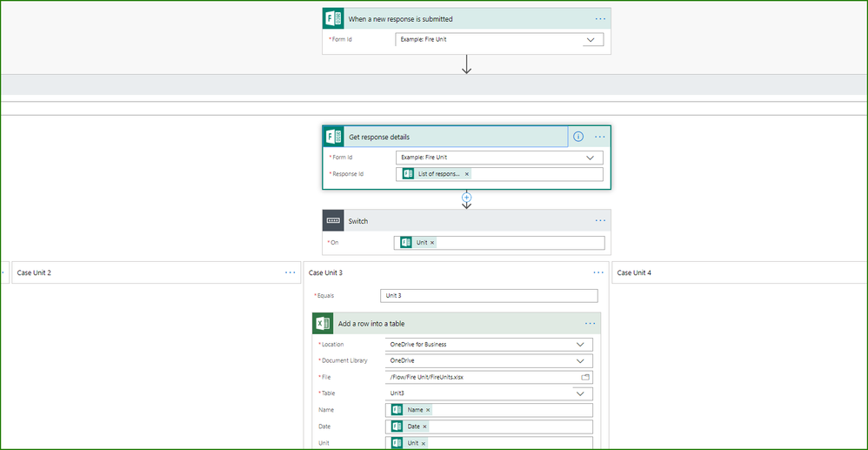Click the Switch action title
This screenshot has height=450, width=868.
tap(358, 221)
